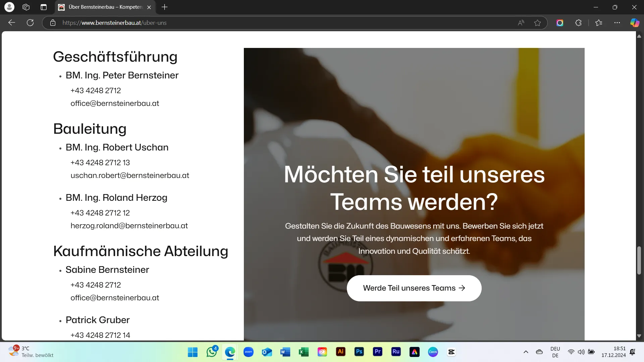View site information lock icon

[53, 23]
